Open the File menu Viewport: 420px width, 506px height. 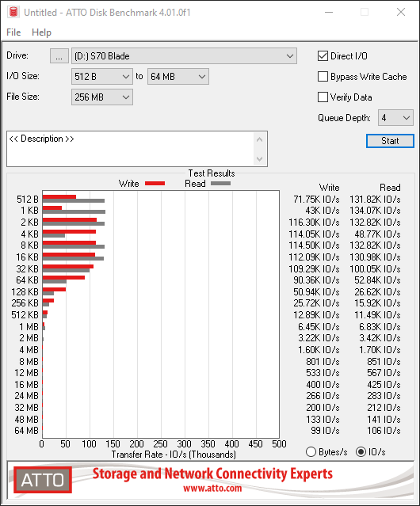click(13, 32)
